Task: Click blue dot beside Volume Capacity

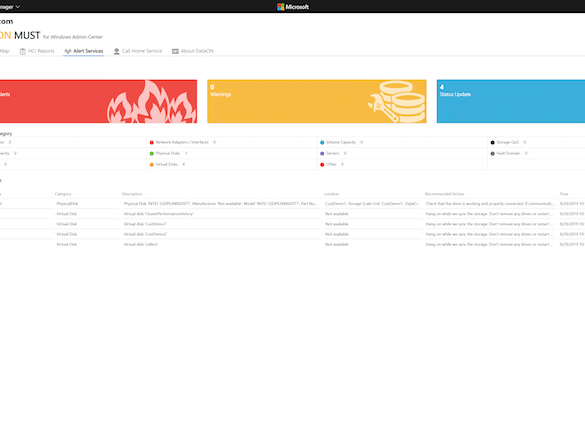Action: click(322, 143)
